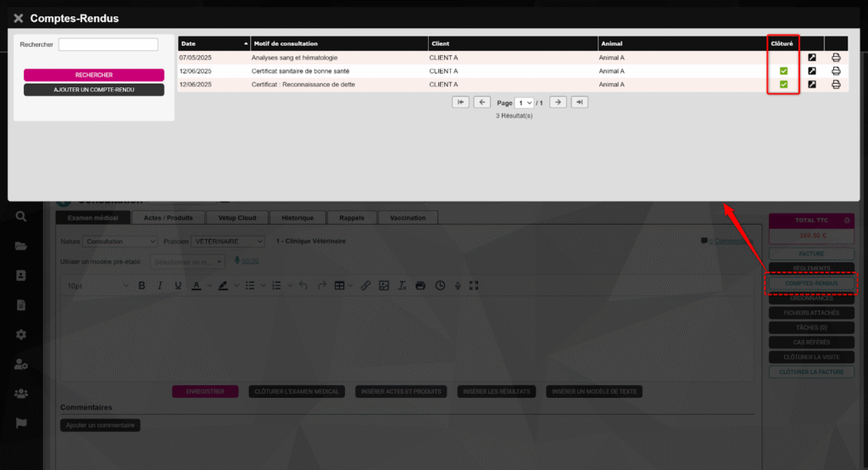Print the Reconnaissance de dette certificate

tap(836, 85)
